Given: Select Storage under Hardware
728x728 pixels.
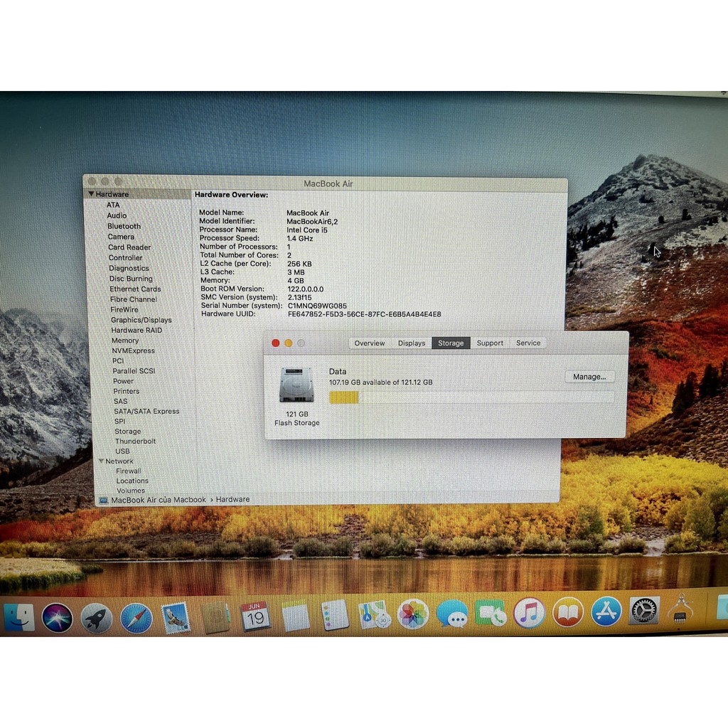Looking at the screenshot, I should click(128, 431).
